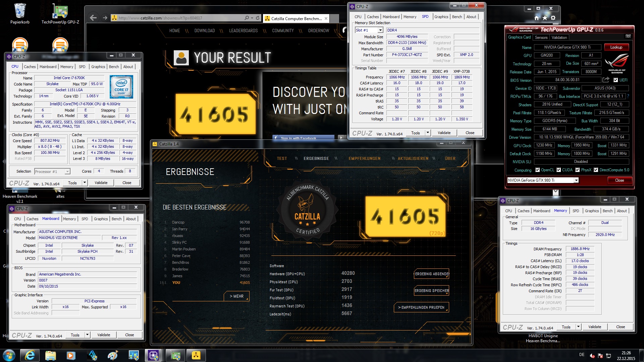Toggle the UEFI checkbox in GPU-Z
The width and height of the screenshot is (644, 362).
[x=615, y=80]
